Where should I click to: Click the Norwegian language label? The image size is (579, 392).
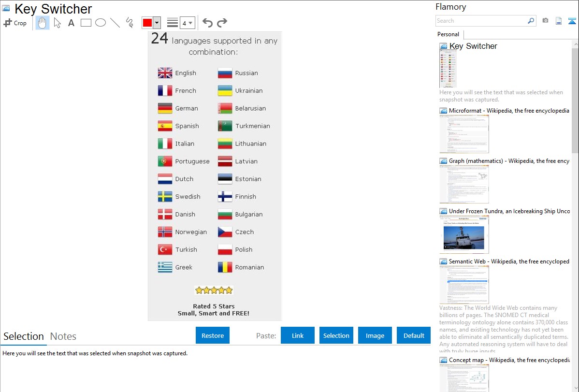coord(191,232)
